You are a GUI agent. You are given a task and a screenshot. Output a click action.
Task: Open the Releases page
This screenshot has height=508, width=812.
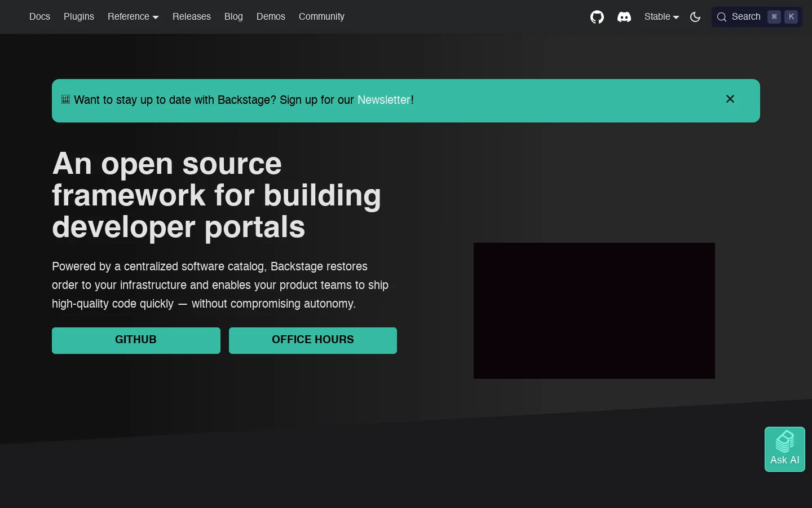[192, 17]
